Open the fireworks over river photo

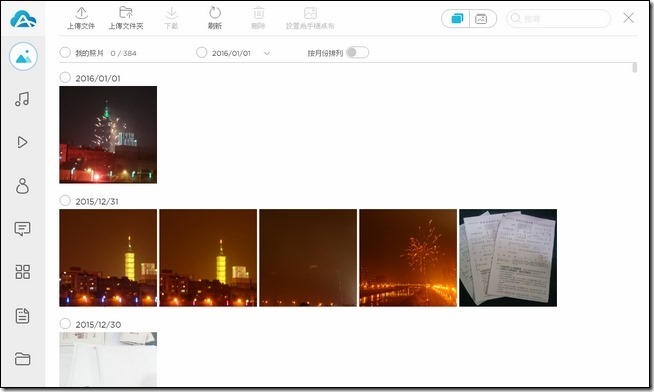click(408, 258)
